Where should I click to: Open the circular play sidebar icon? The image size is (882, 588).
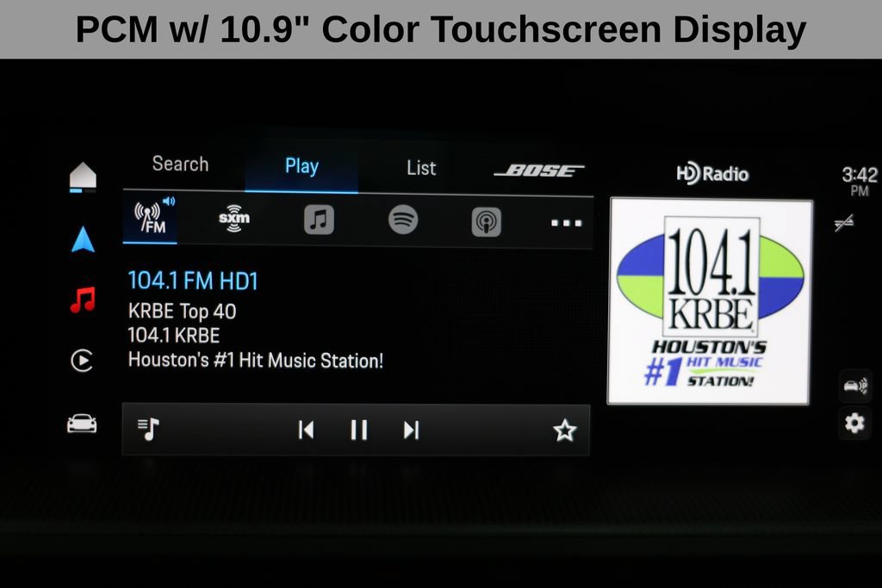click(82, 361)
